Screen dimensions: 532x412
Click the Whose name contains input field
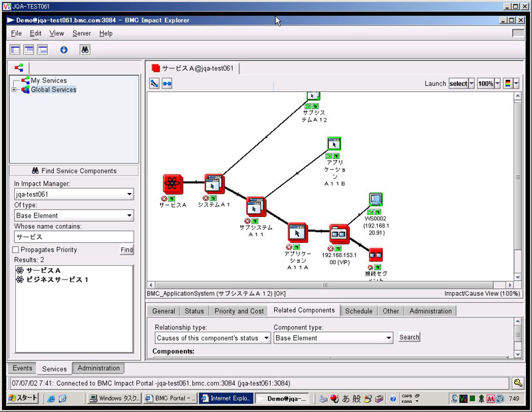[74, 237]
